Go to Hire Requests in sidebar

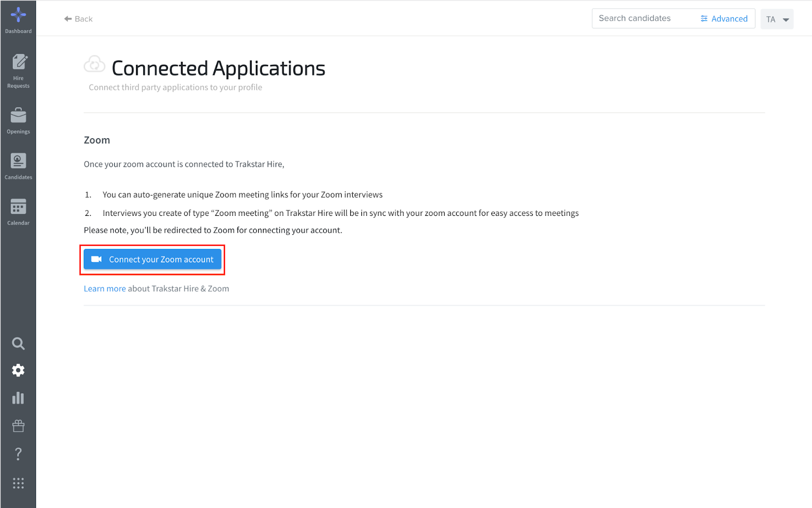click(18, 71)
